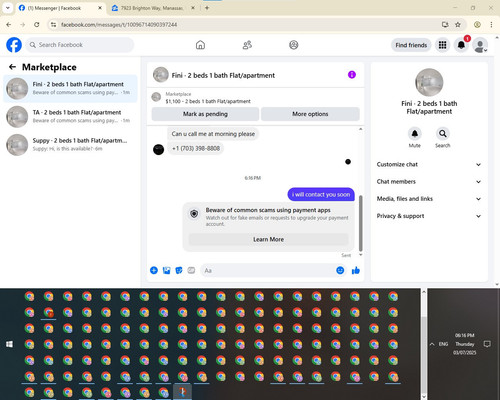Viewport: 500px width, 400px height.
Task: Click the phone number +1 (703) 398-8808
Action: [x=196, y=148]
